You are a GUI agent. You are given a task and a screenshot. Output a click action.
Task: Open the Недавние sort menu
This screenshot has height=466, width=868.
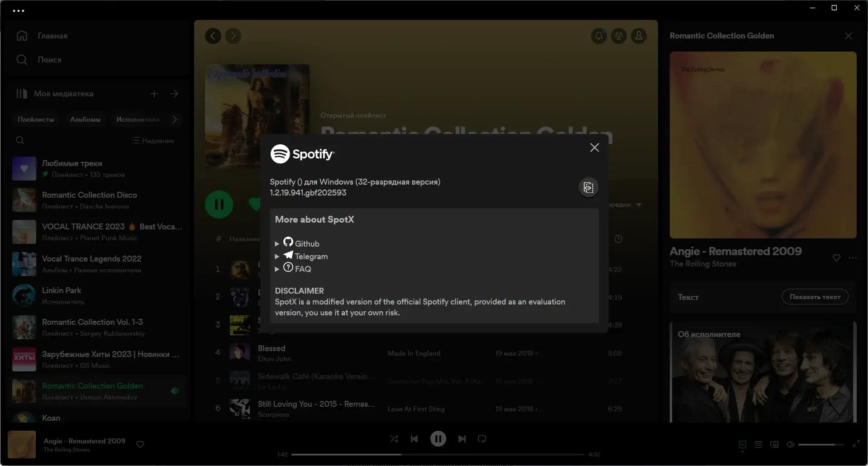click(153, 141)
